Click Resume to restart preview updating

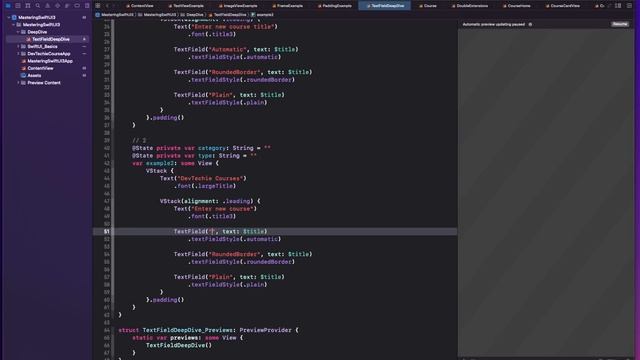620,24
